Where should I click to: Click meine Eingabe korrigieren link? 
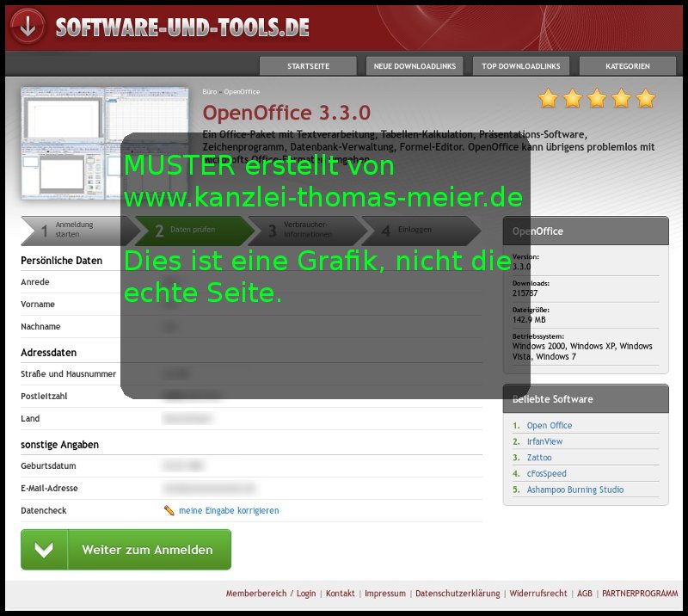pos(229,510)
